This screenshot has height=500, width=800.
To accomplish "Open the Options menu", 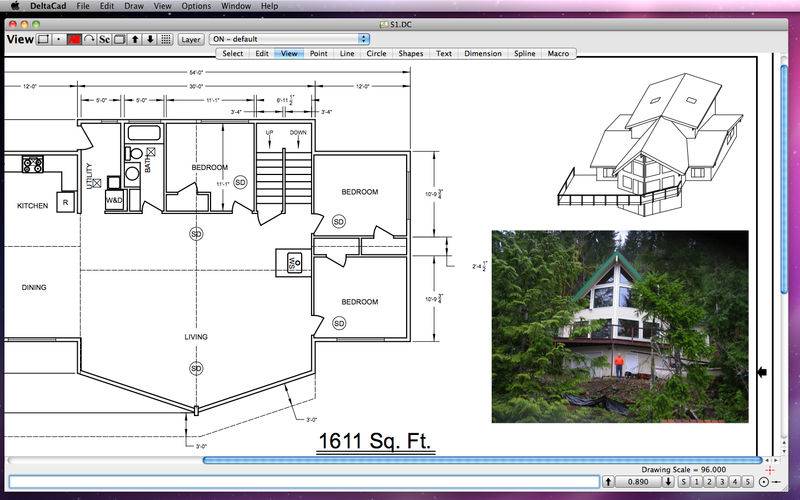I will tap(196, 6).
